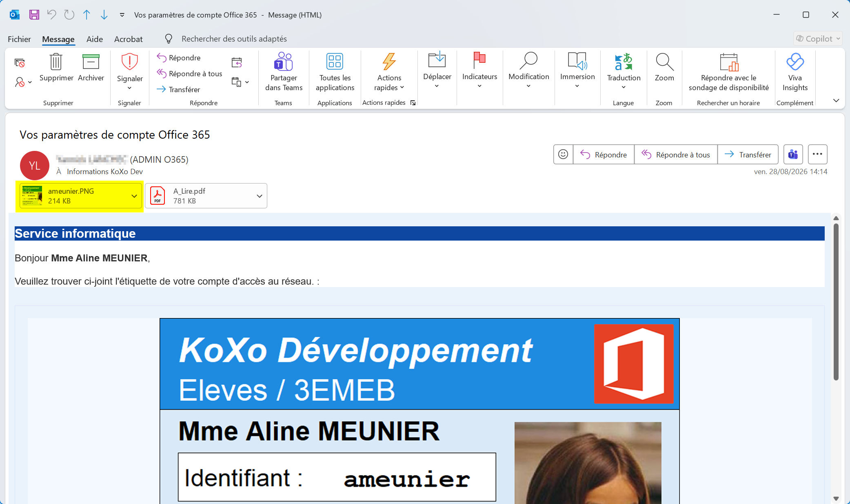The width and height of the screenshot is (850, 504).
Task: Click the Outlook app icon in title bar
Action: pyautogui.click(x=15, y=15)
